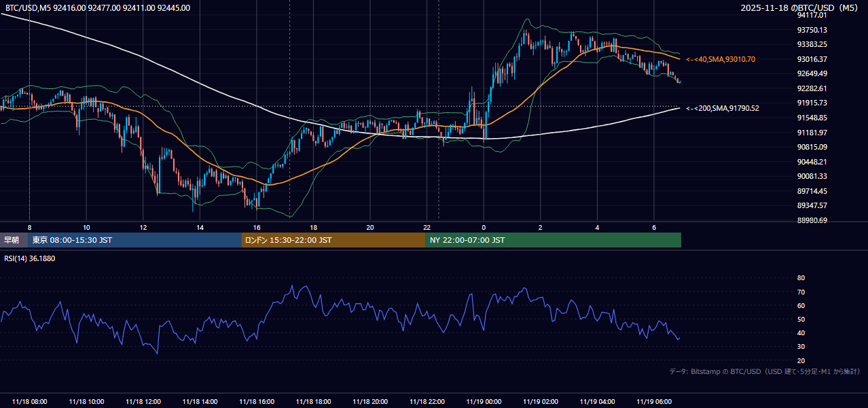This screenshot has height=408, width=868.
Task: Select the 東京 08:00-15:30 JST session bar
Action: 134,240
